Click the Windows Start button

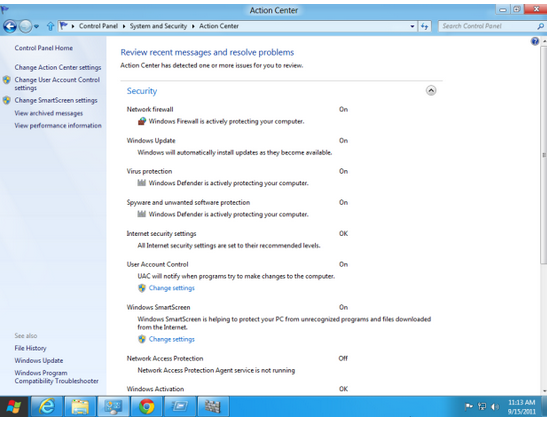pyautogui.click(x=14, y=407)
